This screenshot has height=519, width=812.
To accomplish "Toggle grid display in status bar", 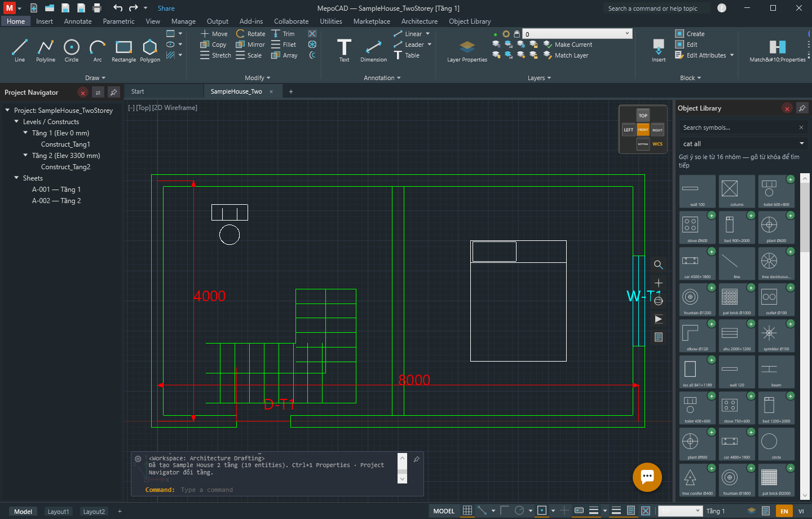I will (467, 511).
